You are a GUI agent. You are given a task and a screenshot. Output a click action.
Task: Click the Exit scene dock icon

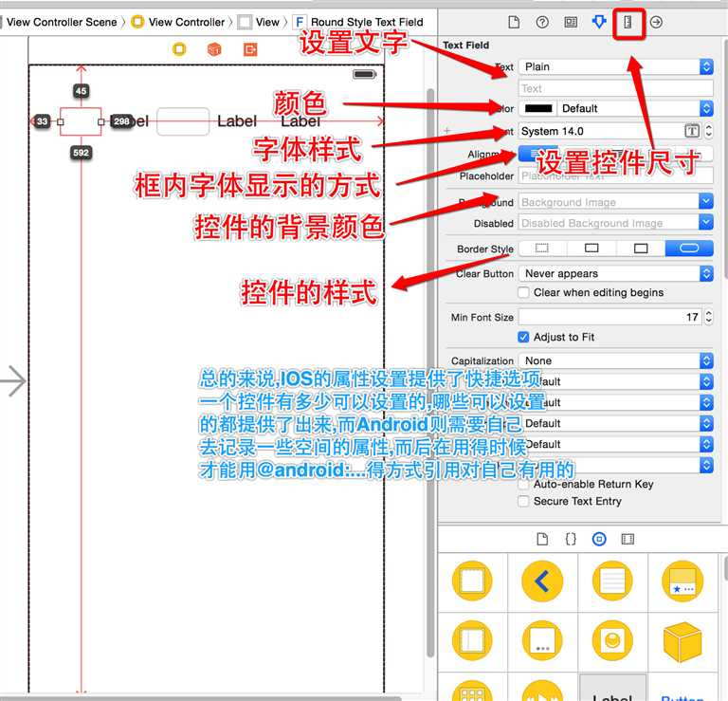(250, 48)
